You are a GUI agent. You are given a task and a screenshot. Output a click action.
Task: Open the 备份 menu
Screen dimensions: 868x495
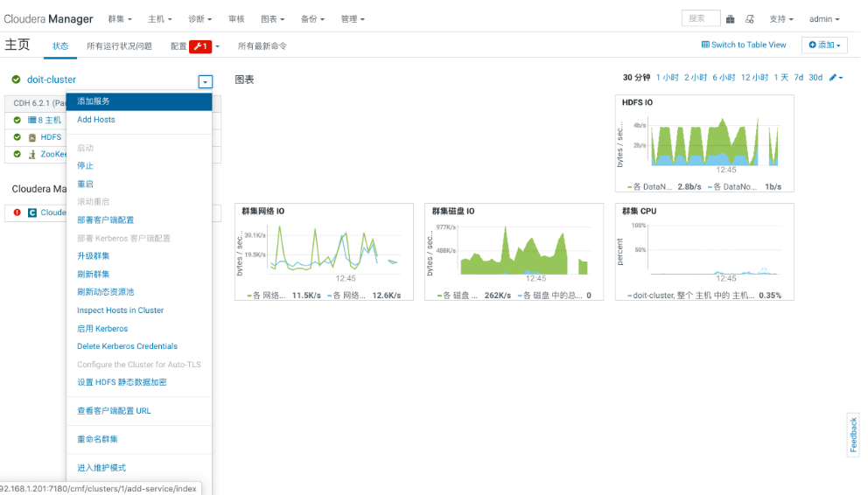(312, 19)
